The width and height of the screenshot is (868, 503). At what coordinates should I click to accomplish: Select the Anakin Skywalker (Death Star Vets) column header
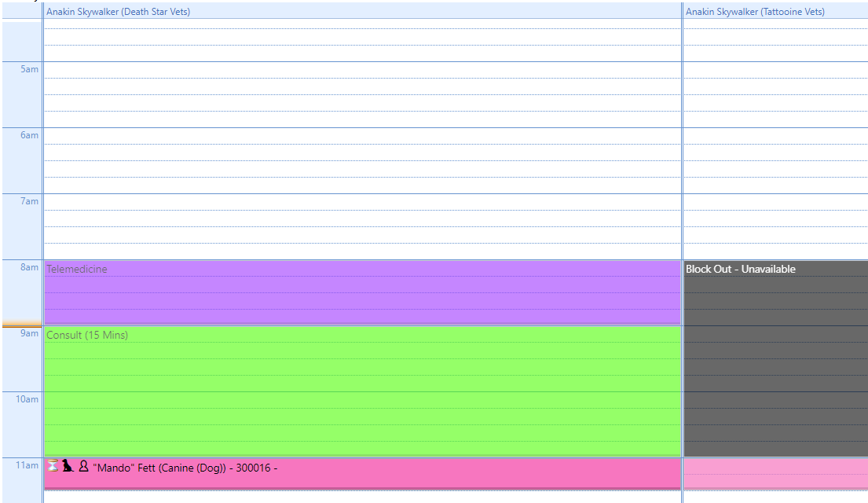(118, 12)
